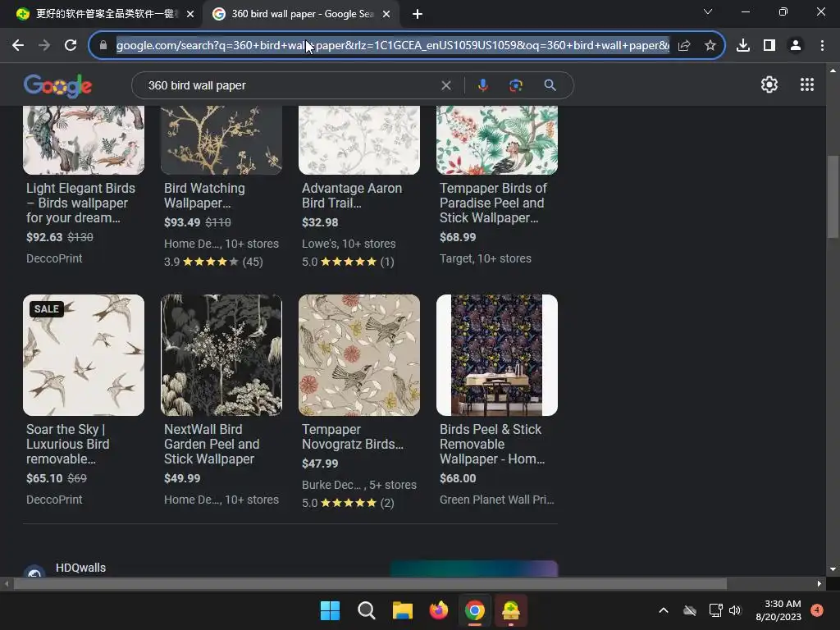Open a new browser tab
Screen dimensions: 840x630
point(418,15)
